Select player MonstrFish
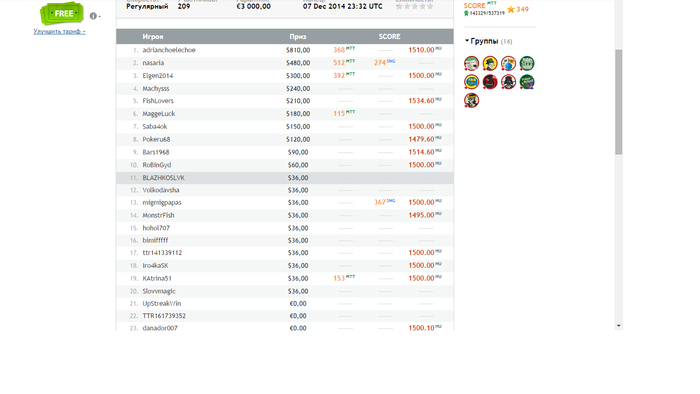The width and height of the screenshot is (700, 394). (158, 215)
